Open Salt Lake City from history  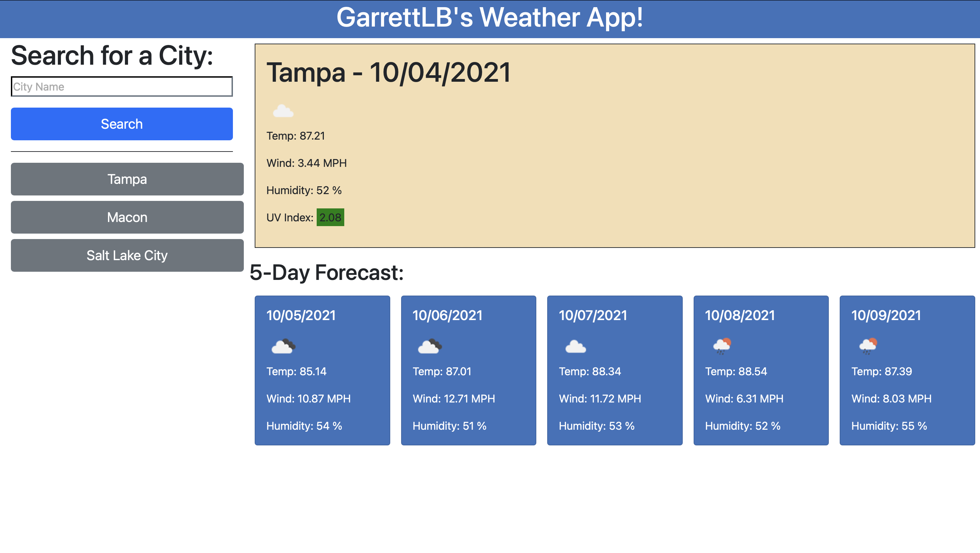click(x=127, y=255)
